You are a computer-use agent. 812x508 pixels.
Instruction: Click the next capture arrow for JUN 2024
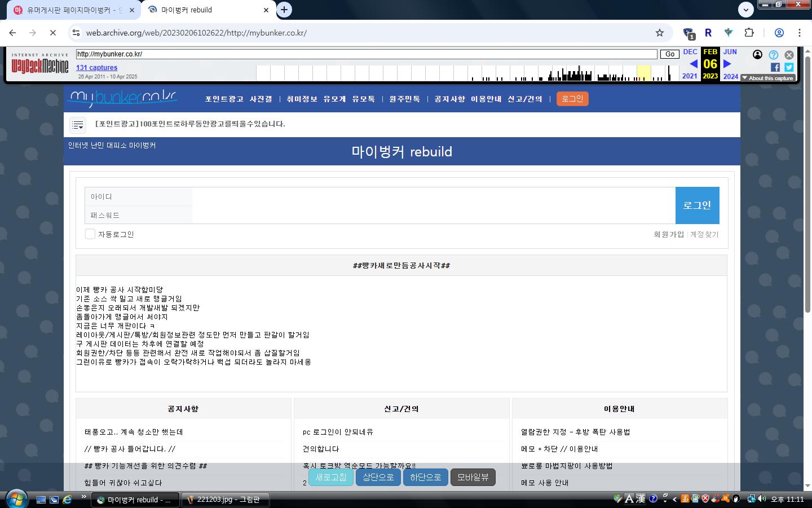[x=727, y=64]
